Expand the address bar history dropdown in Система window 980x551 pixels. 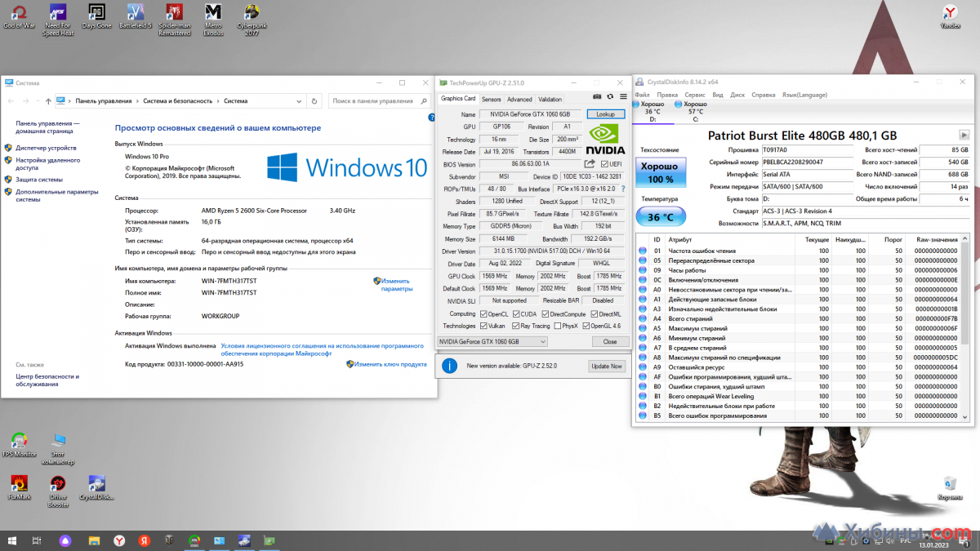(x=298, y=101)
